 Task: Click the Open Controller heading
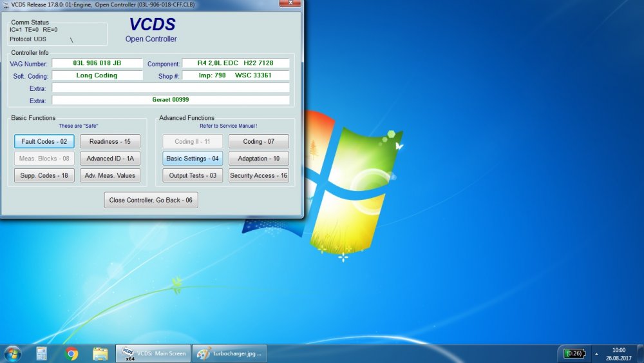[151, 39]
